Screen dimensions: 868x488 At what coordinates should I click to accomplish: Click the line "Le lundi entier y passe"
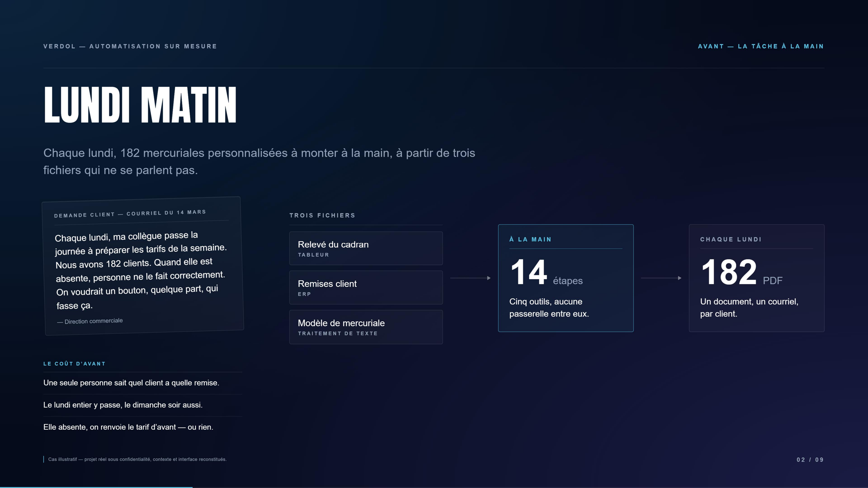click(123, 405)
